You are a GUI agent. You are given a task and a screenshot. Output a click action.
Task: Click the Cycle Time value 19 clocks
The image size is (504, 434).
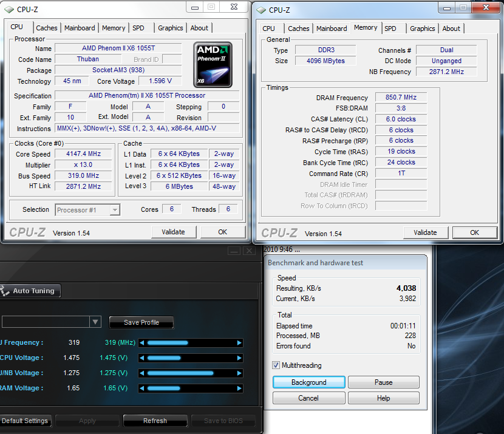coord(401,151)
